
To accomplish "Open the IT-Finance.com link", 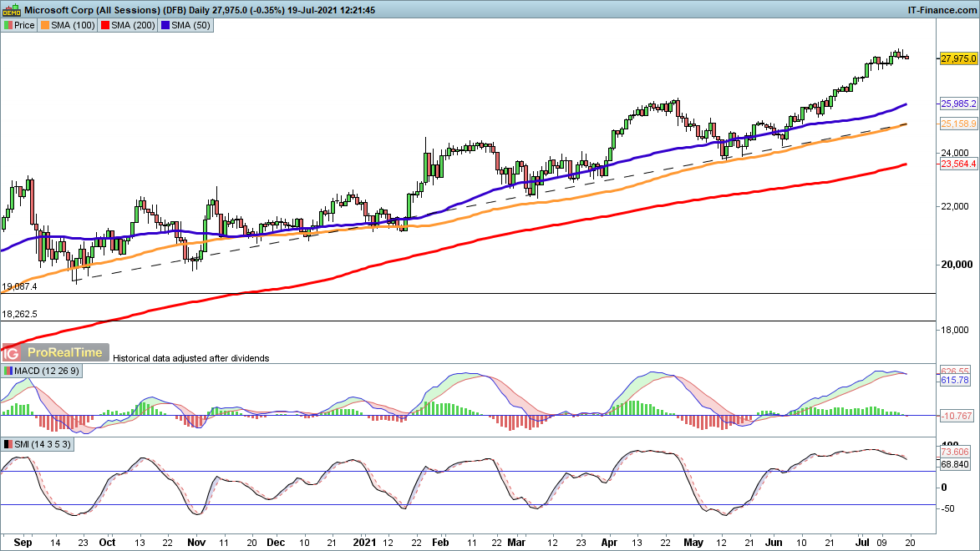I will [942, 10].
